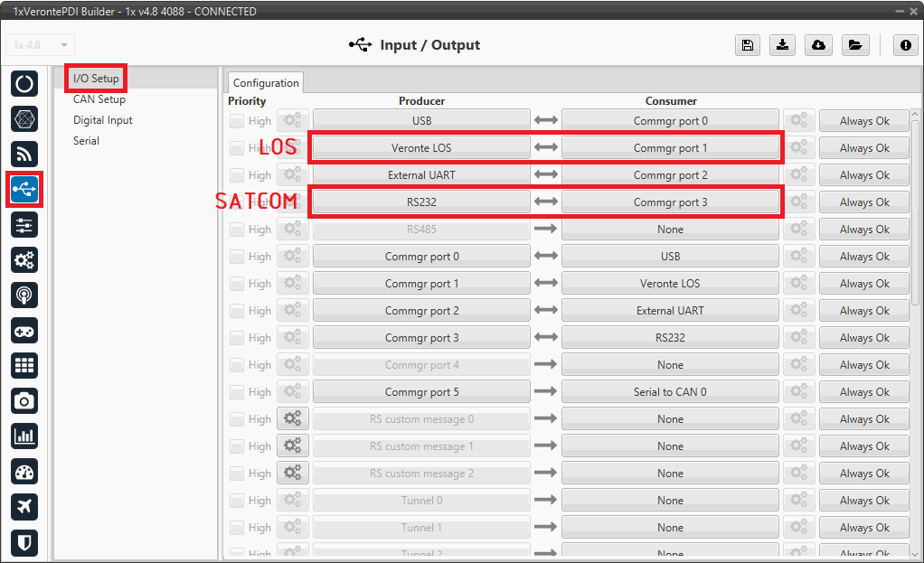Switch to the Configuration tab

pyautogui.click(x=266, y=83)
